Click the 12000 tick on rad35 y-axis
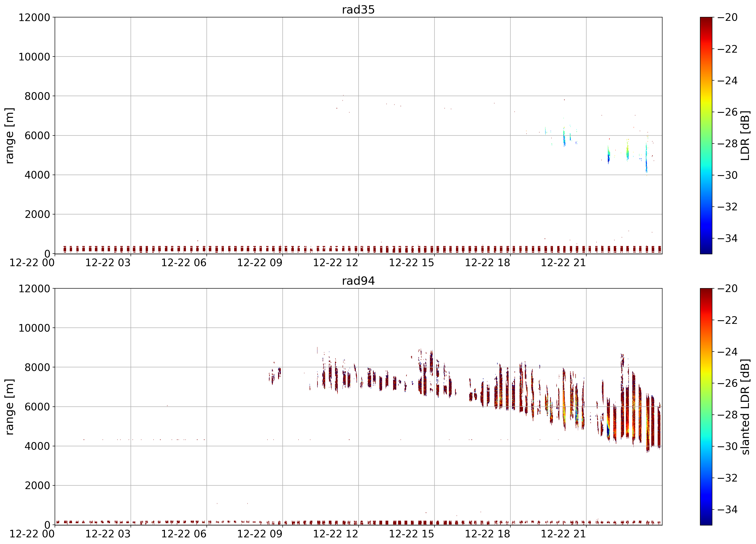The width and height of the screenshot is (756, 544). (x=34, y=17)
